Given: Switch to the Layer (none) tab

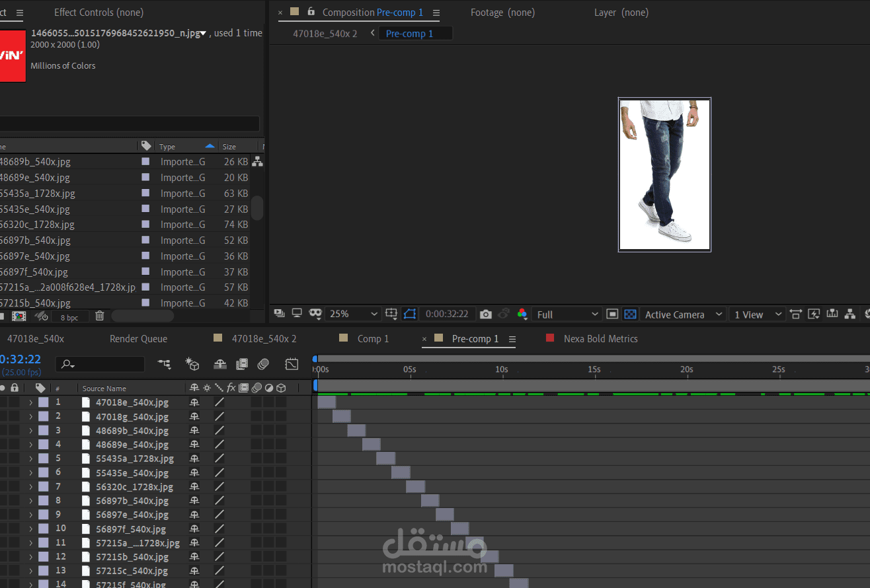Looking at the screenshot, I should click(x=621, y=13).
